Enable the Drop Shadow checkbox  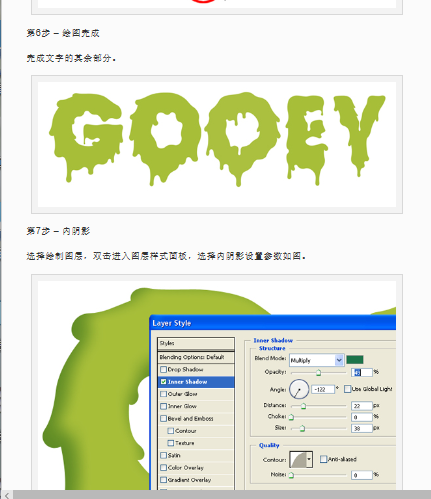pyautogui.click(x=163, y=369)
